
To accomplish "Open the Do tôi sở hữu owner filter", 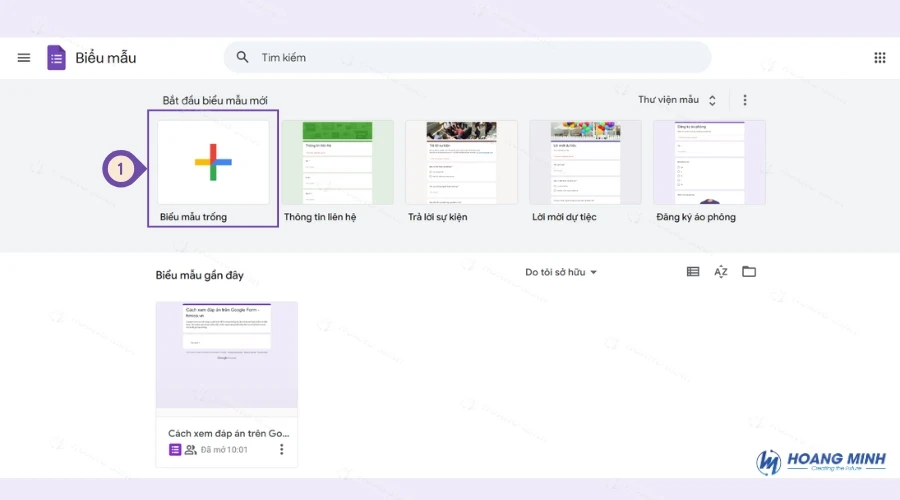I will point(561,272).
